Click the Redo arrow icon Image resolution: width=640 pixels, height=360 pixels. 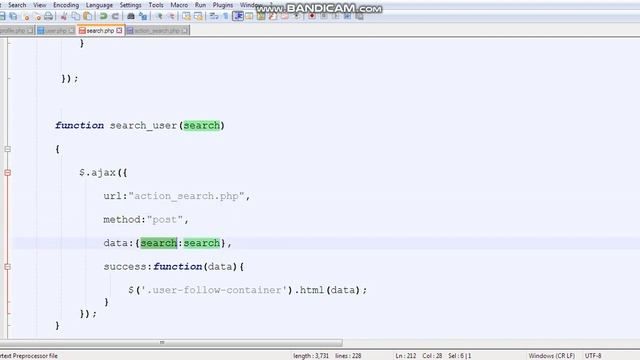(x=116, y=16)
